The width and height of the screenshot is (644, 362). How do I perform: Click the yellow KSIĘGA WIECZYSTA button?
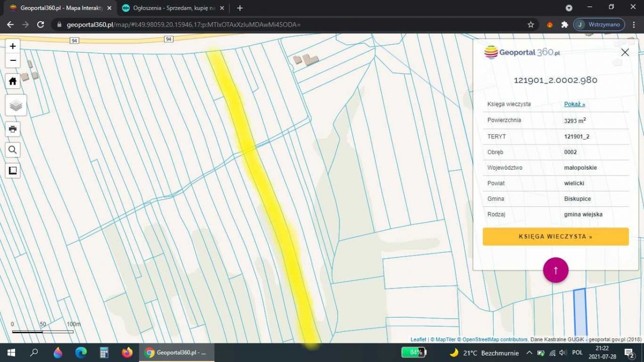point(555,237)
